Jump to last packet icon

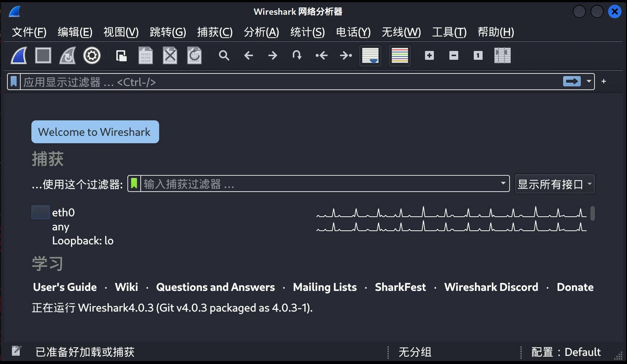346,56
